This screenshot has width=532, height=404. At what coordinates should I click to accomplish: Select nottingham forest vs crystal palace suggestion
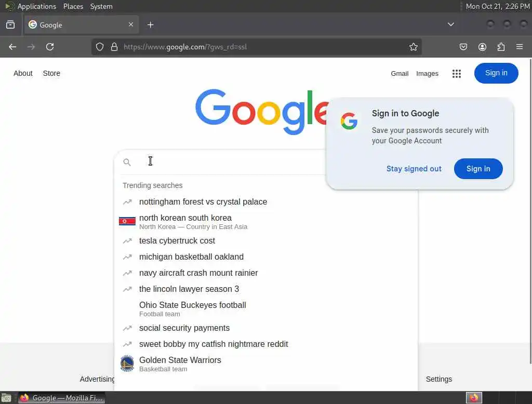265,202
